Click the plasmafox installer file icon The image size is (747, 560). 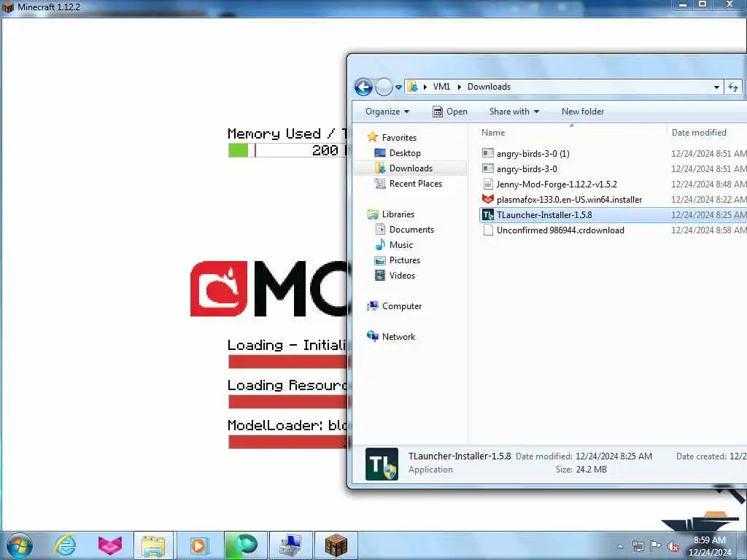[x=488, y=199]
